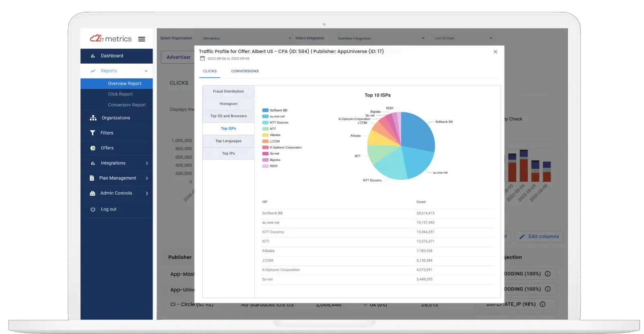Click the Plan Management document icon
The image size is (644, 334).
[92, 178]
